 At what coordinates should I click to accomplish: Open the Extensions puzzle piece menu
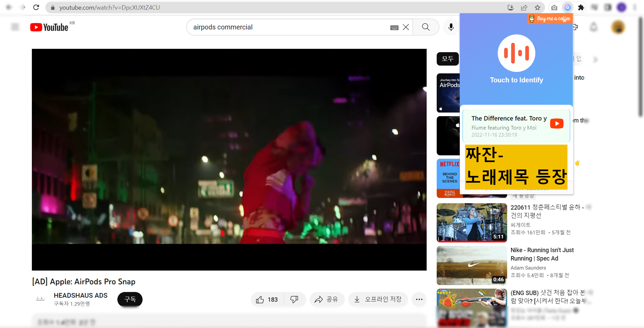coord(581,8)
